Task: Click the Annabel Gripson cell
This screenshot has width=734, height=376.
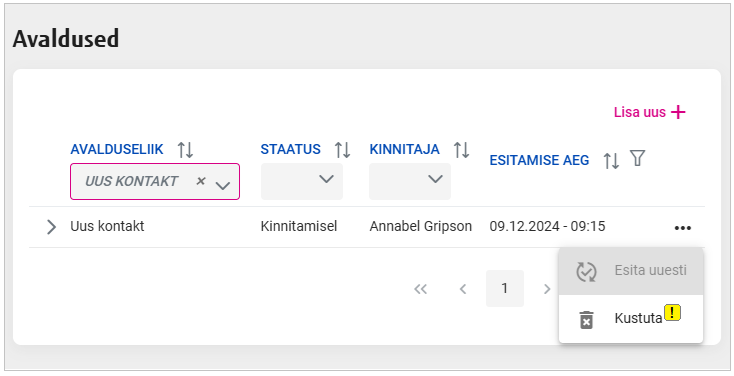Action: click(x=420, y=227)
